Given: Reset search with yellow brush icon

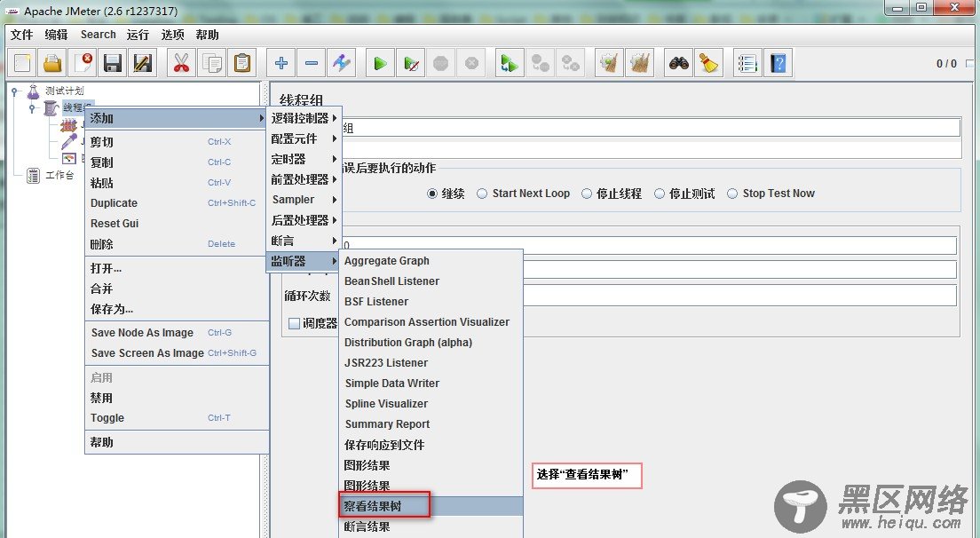Looking at the screenshot, I should (x=708, y=63).
